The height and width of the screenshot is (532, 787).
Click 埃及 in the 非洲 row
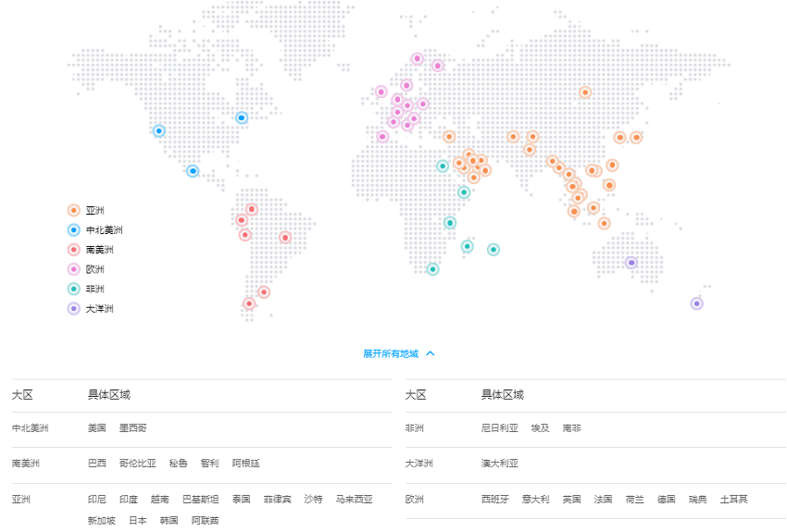click(540, 428)
